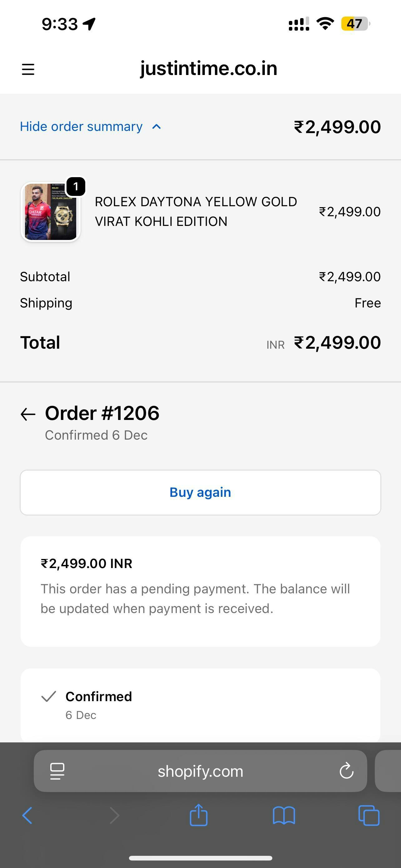Collapse the Hide order summary link
Image resolution: width=401 pixels, height=868 pixels.
coord(81,127)
